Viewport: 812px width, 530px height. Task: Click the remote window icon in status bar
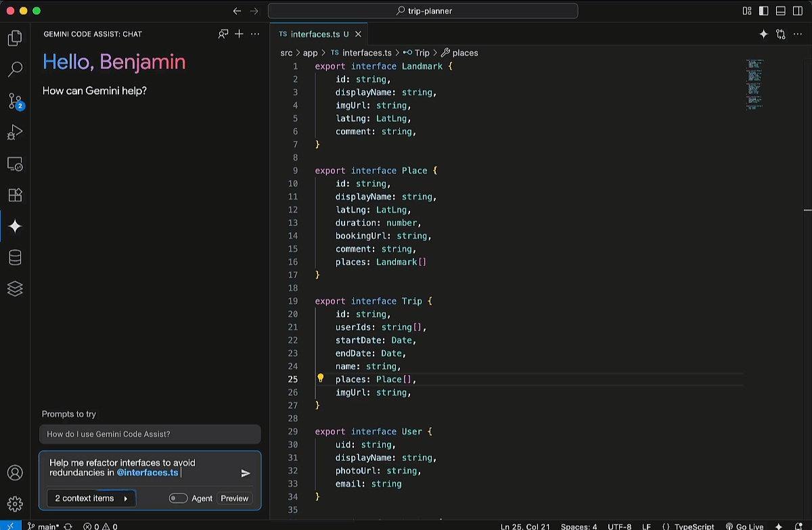10,526
